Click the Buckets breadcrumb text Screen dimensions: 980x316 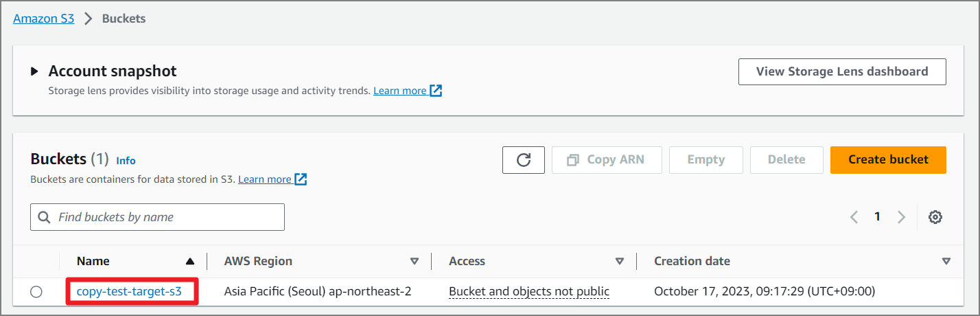pyautogui.click(x=124, y=19)
